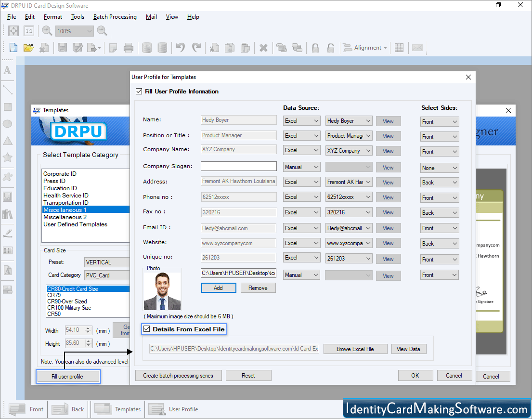Open the Edit menu
Viewport: 532px width, 419px height.
pyautogui.click(x=29, y=17)
